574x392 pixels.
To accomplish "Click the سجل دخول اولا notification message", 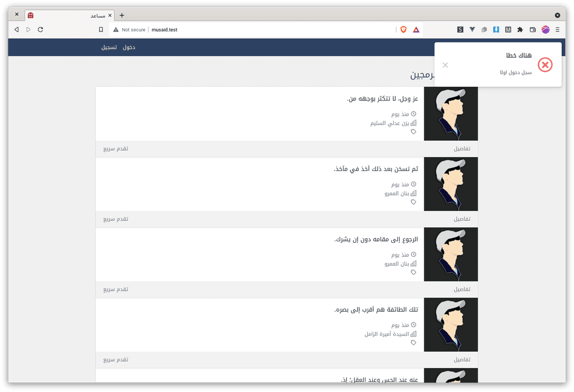I will click(516, 72).
